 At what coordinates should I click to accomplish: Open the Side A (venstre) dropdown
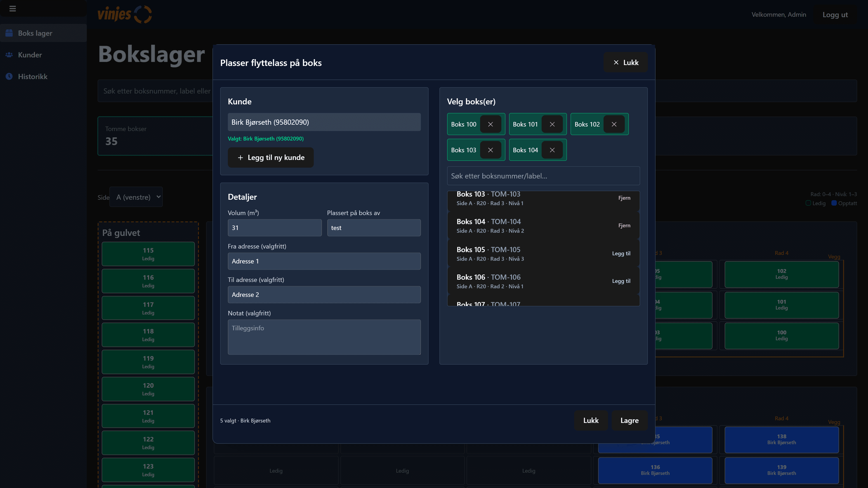tap(136, 197)
